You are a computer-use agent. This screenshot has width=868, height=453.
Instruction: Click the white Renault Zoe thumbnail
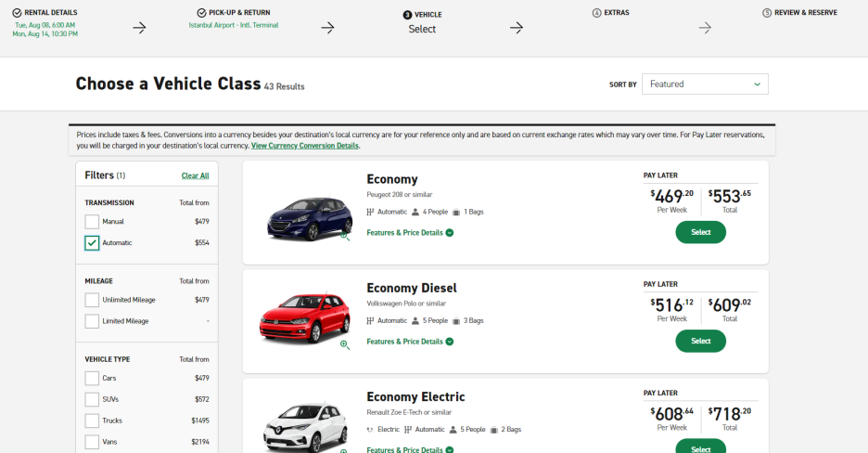point(305,428)
